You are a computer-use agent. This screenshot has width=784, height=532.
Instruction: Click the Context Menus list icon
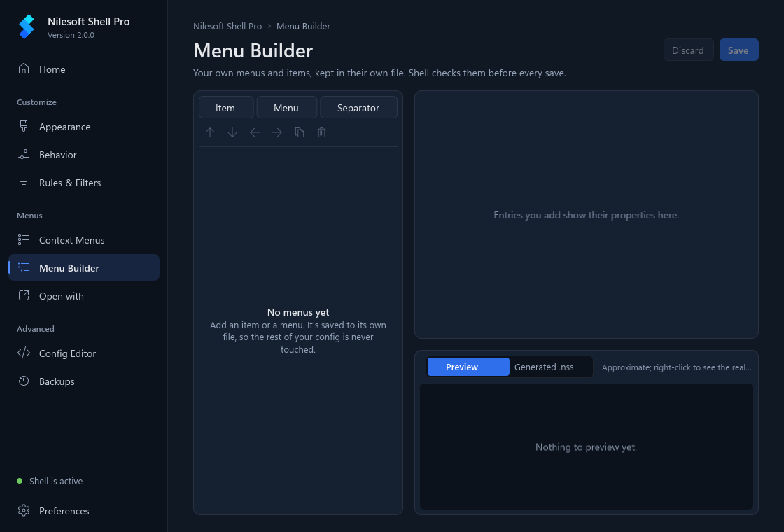click(24, 239)
